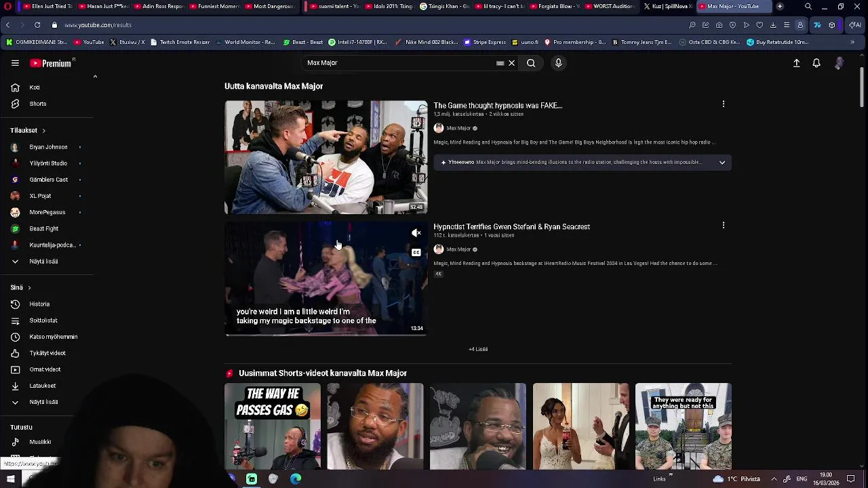The height and width of the screenshot is (488, 868).
Task: Submit search with the magnifier button
Action: (x=531, y=63)
